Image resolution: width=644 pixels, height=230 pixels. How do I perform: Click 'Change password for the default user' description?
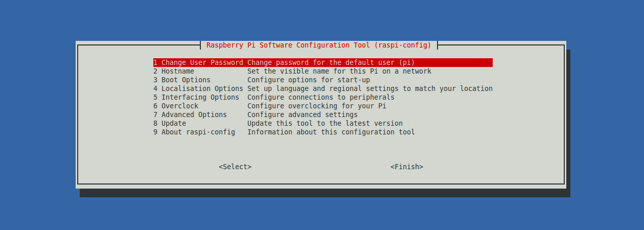tap(331, 62)
